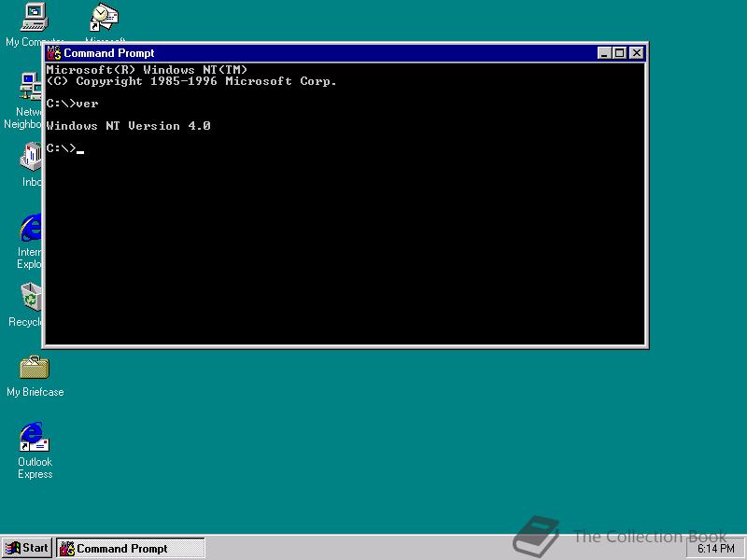The height and width of the screenshot is (560, 747).
Task: Close the Command Prompt window
Action: tap(637, 53)
